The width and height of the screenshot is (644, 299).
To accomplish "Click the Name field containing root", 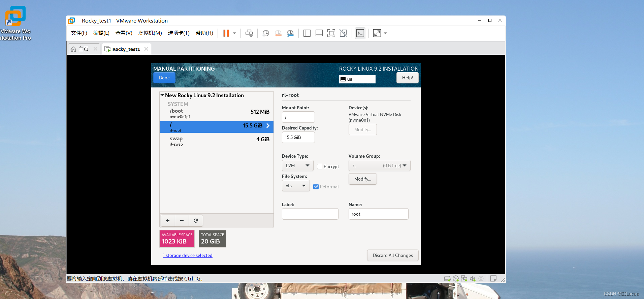I will click(x=378, y=214).
